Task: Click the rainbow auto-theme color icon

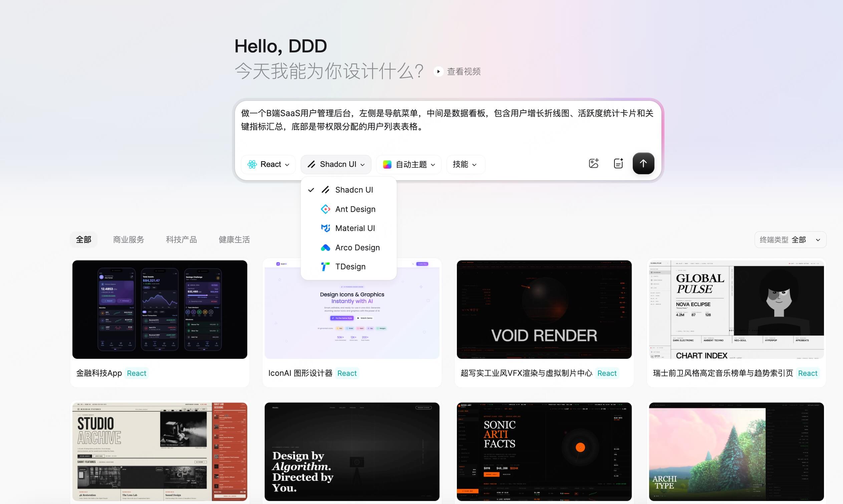Action: 387,164
